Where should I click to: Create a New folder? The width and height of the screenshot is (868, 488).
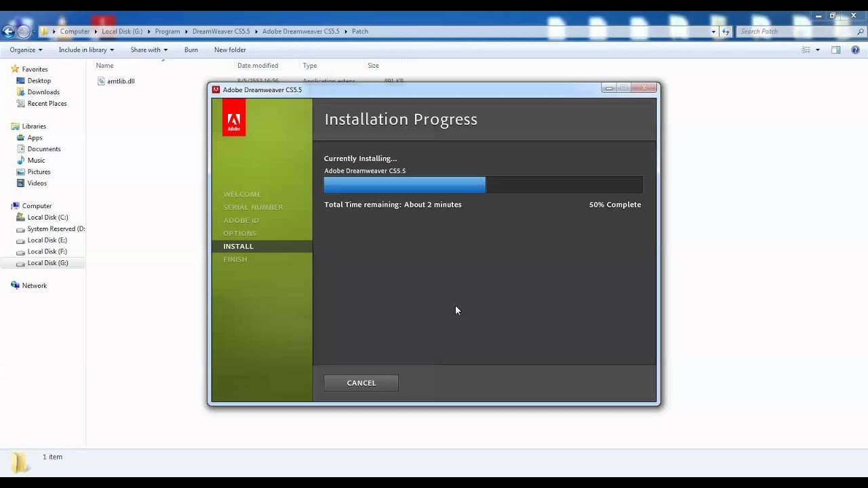coord(230,49)
